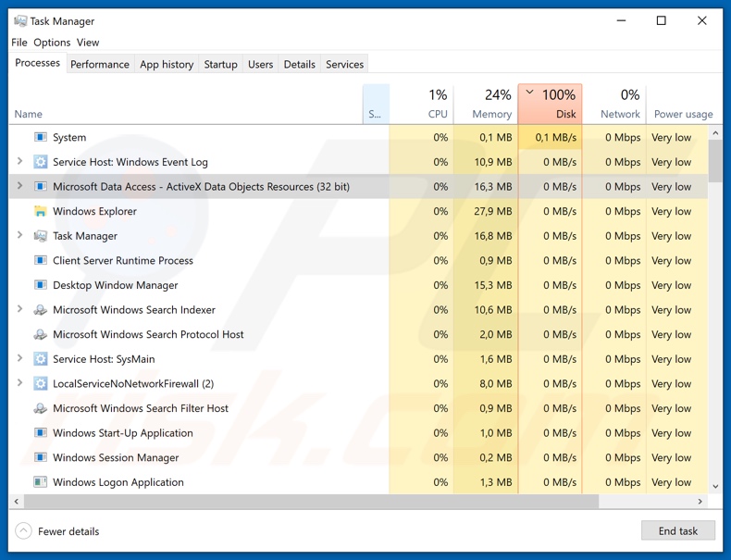The width and height of the screenshot is (731, 560).
Task: Click the horizontal scrollbar left arrow
Action: pos(17,502)
